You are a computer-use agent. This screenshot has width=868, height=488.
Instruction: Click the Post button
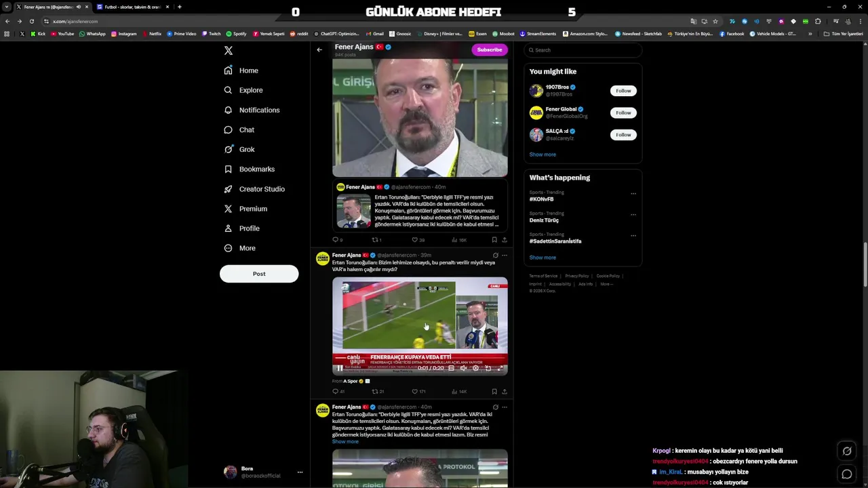click(259, 274)
